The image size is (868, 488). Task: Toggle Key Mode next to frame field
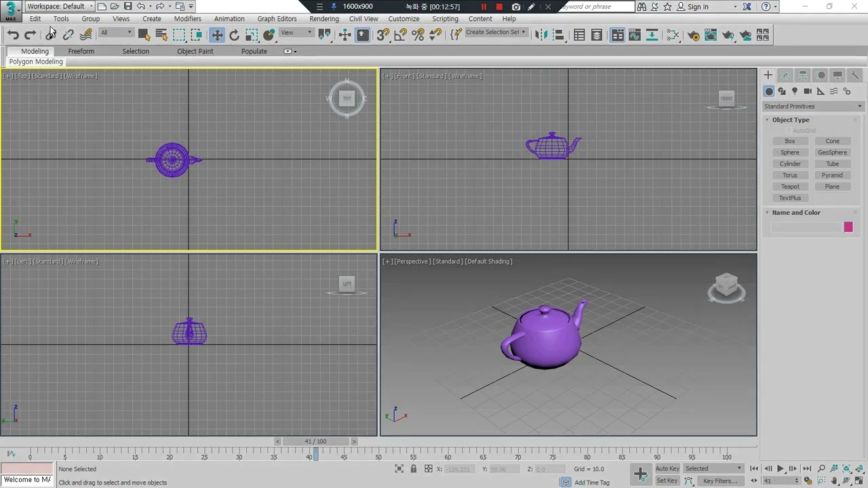click(x=753, y=481)
